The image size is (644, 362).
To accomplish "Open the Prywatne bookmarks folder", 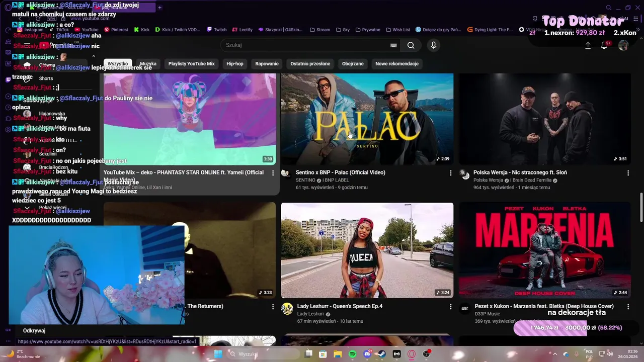I will pyautogui.click(x=367, y=30).
